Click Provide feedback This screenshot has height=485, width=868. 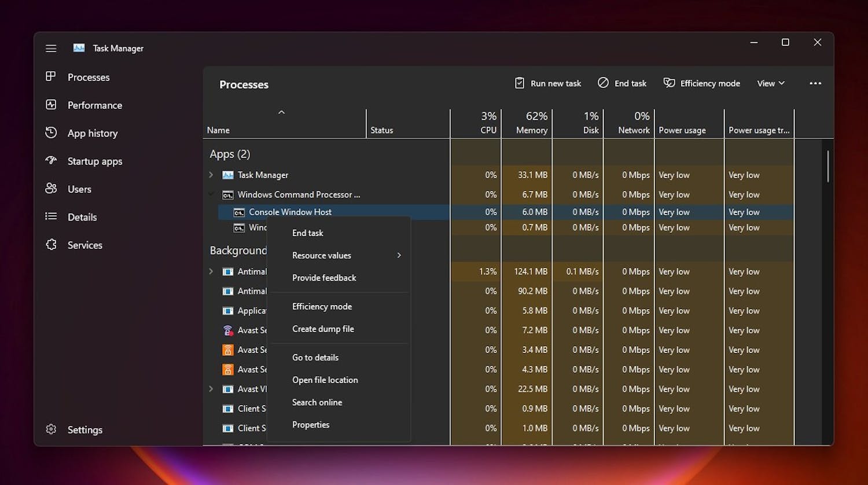[324, 278]
